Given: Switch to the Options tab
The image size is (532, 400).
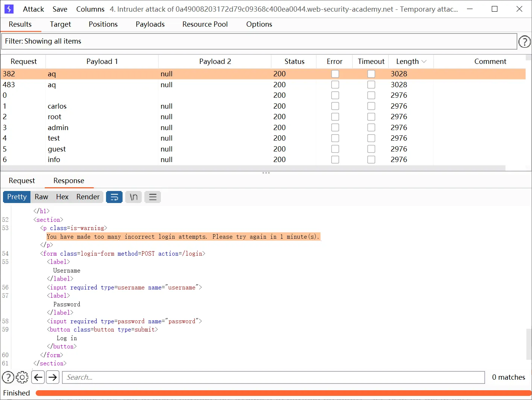Looking at the screenshot, I should tap(259, 24).
